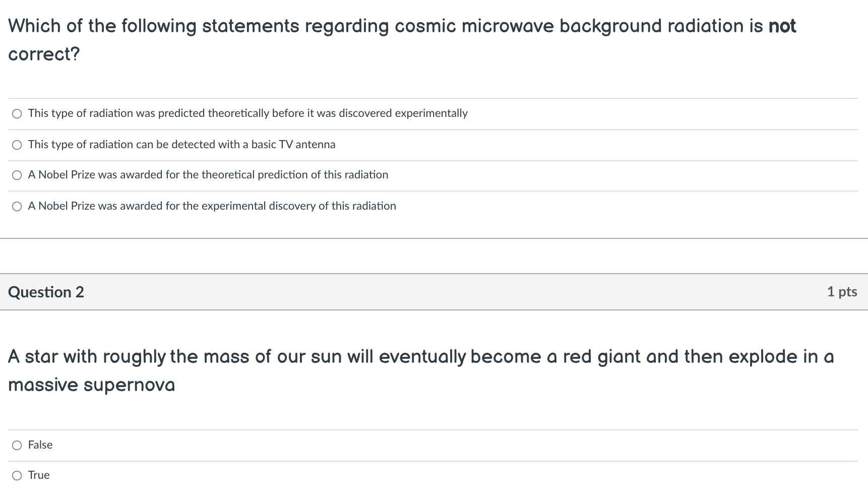Click the 'False' label text
The height and width of the screenshot is (502, 868).
[x=40, y=445]
